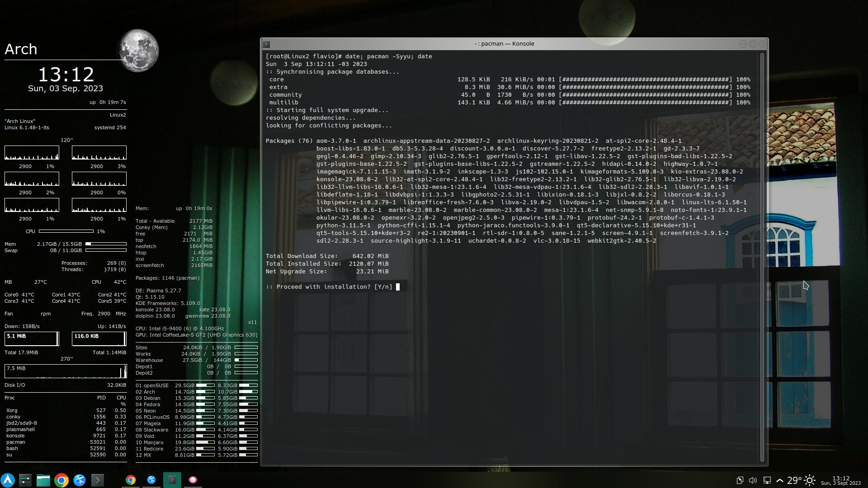Screen dimensions: 868x488
Task: Launch the pinned Konsole terminal launcher
Action: (98, 480)
